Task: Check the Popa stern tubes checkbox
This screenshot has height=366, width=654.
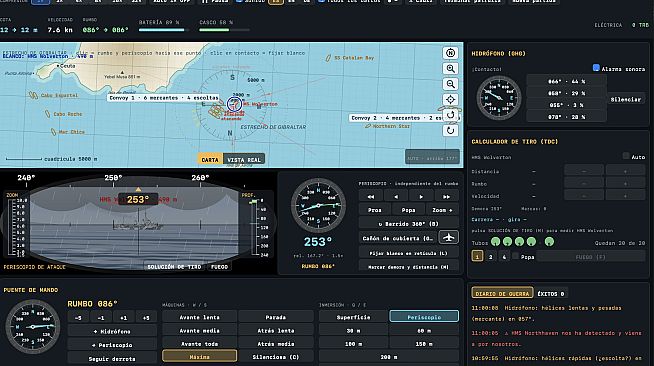Action: 516,256
